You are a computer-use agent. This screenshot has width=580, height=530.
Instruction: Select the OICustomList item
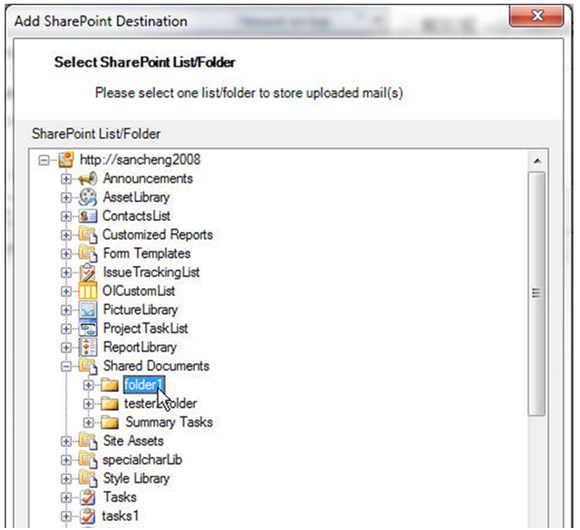click(x=139, y=291)
